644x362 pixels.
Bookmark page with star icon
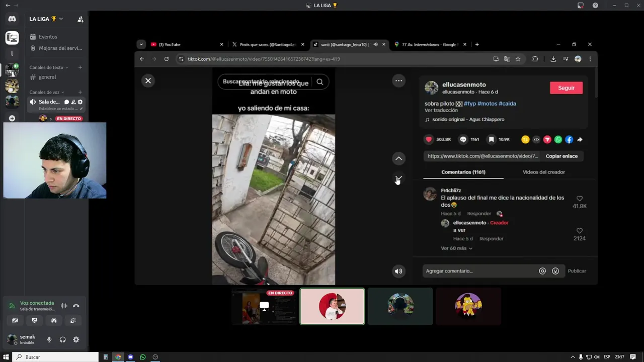[518, 59]
